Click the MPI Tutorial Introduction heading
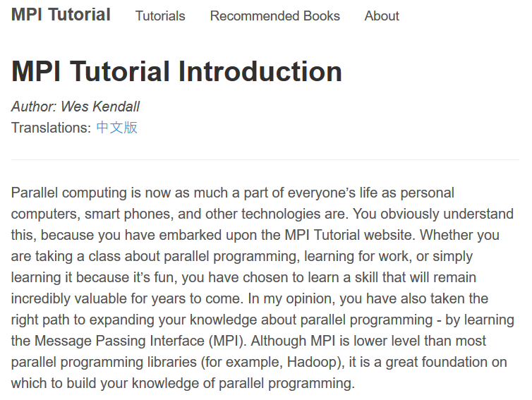The width and height of the screenshot is (532, 400). (176, 71)
